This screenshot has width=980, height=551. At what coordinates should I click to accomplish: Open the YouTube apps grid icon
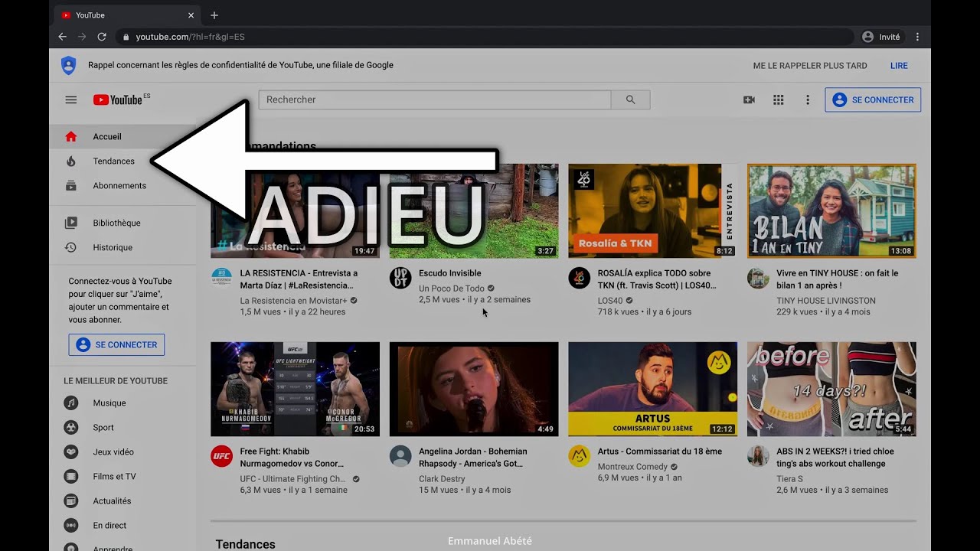coord(779,99)
